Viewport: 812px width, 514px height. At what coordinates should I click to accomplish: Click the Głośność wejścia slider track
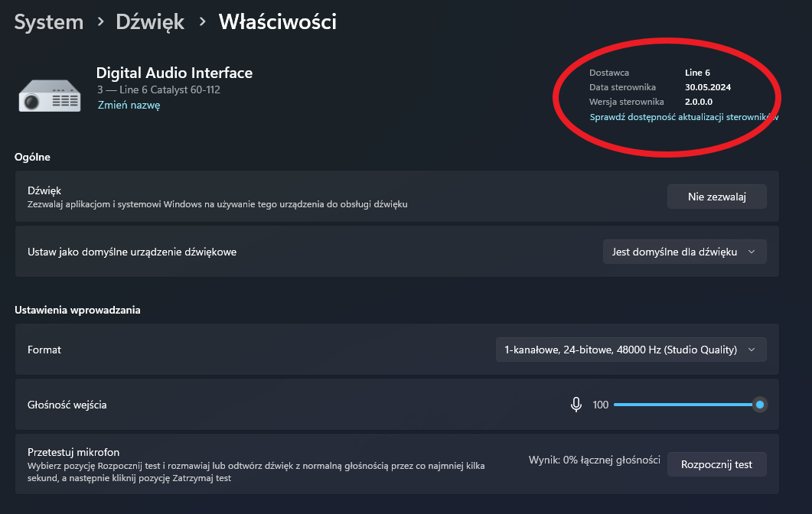coord(681,405)
